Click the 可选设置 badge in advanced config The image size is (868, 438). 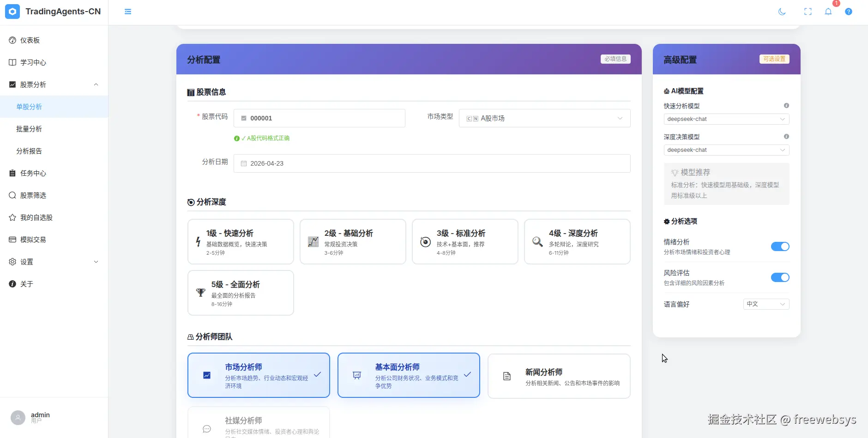(x=774, y=59)
